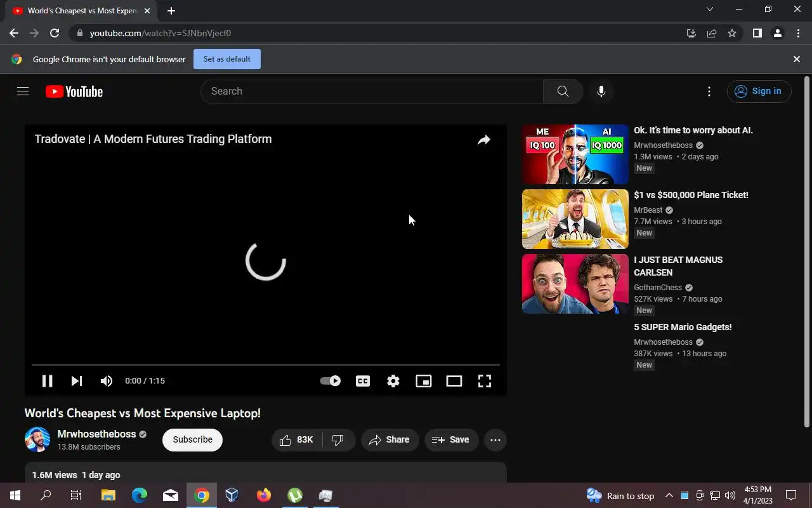The image size is (812, 508).
Task: Open MrBeast channel name
Action: (x=648, y=210)
